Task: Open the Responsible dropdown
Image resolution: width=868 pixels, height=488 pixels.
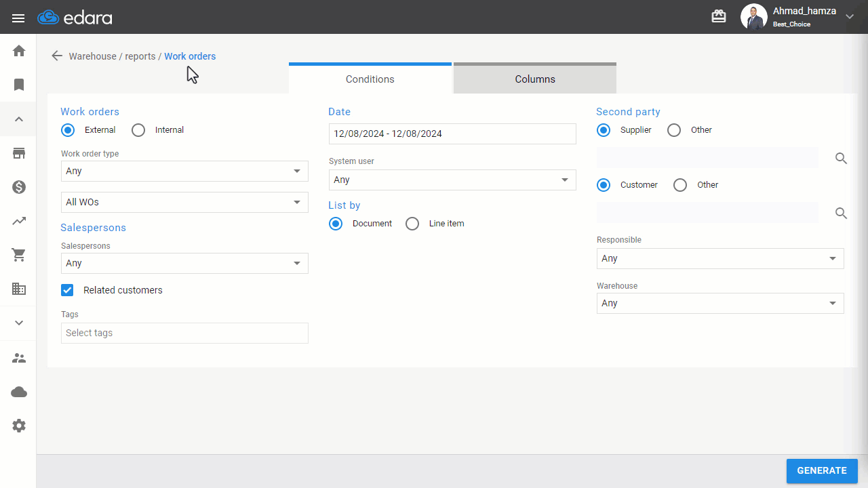Action: pyautogui.click(x=720, y=258)
